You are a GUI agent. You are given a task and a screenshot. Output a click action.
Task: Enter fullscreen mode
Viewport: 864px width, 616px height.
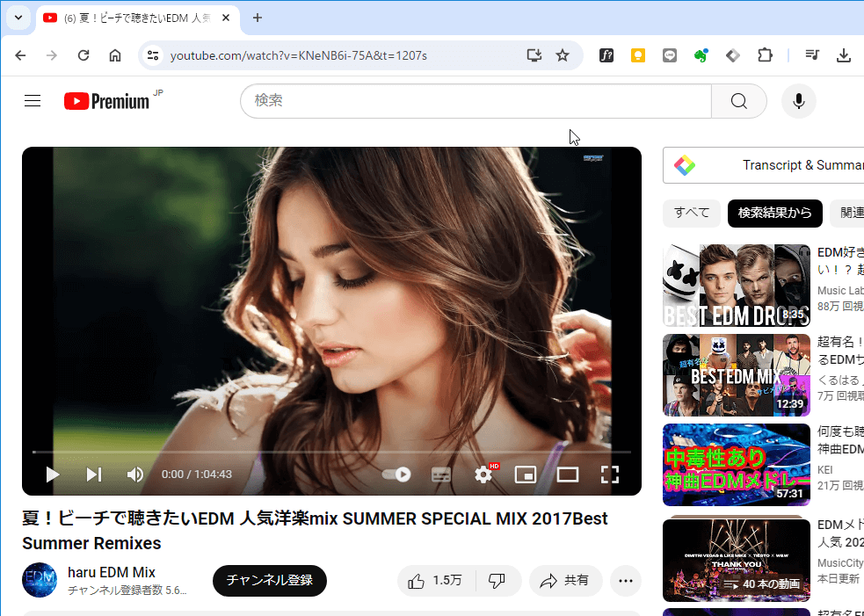click(x=610, y=475)
